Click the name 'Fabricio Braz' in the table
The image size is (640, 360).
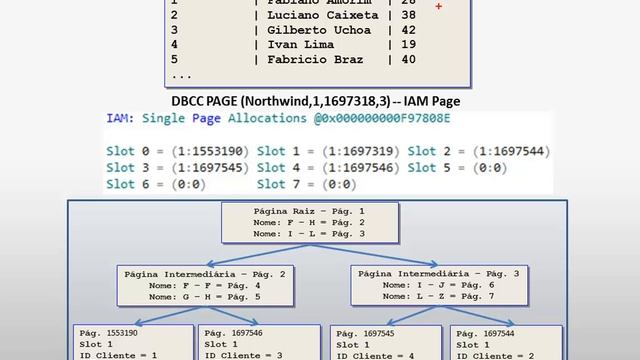click(x=315, y=60)
